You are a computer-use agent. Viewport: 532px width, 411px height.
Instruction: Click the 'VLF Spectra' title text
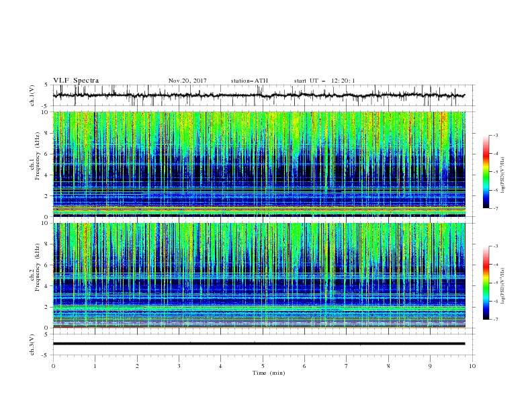(76, 81)
